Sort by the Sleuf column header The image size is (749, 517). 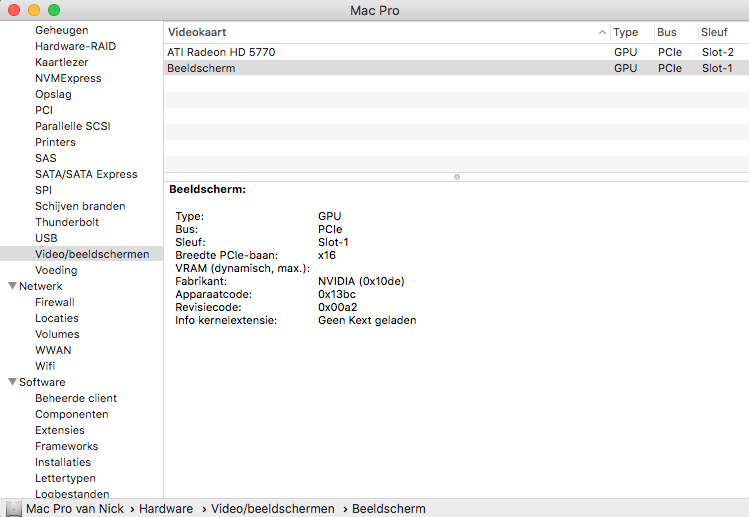[x=714, y=32]
